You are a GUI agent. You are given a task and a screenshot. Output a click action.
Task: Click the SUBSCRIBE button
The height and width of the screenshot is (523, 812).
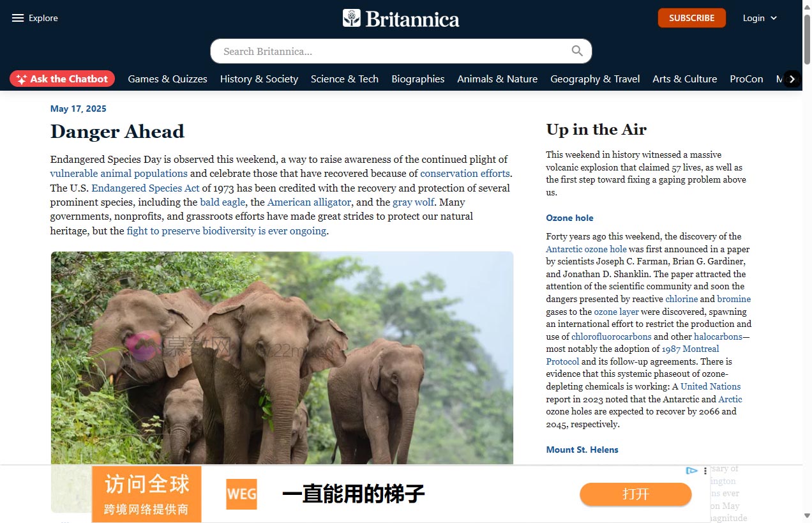coord(692,18)
